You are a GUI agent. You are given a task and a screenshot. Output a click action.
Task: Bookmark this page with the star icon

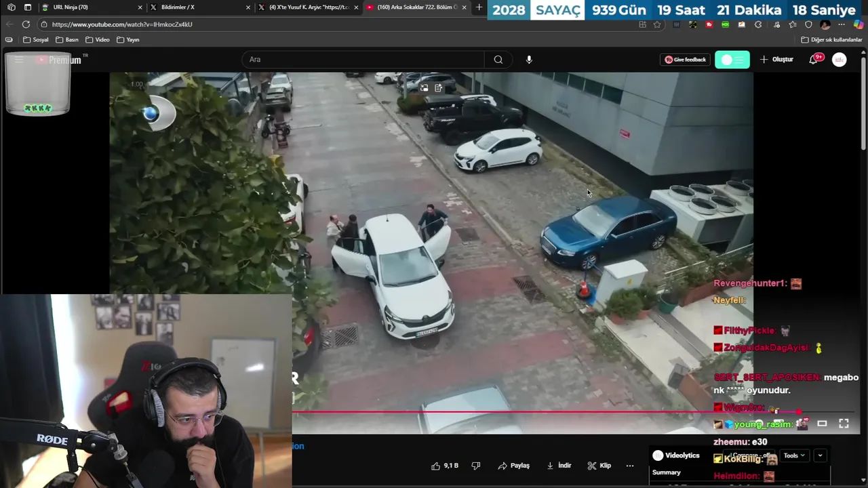(657, 24)
